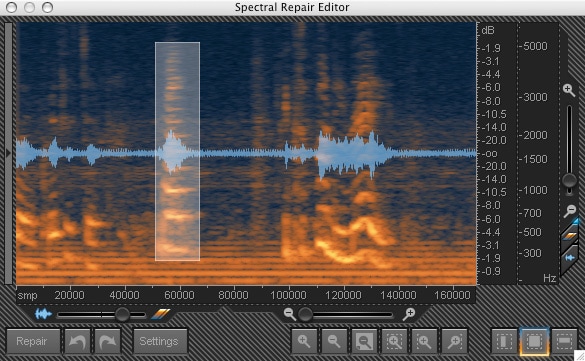Click the 5000 Hz label on frequency scale
The image size is (585, 361).
coord(535,46)
